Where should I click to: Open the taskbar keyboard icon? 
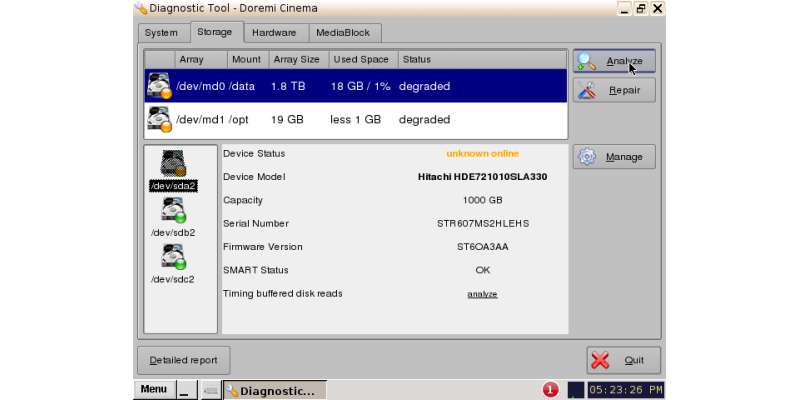pos(211,390)
